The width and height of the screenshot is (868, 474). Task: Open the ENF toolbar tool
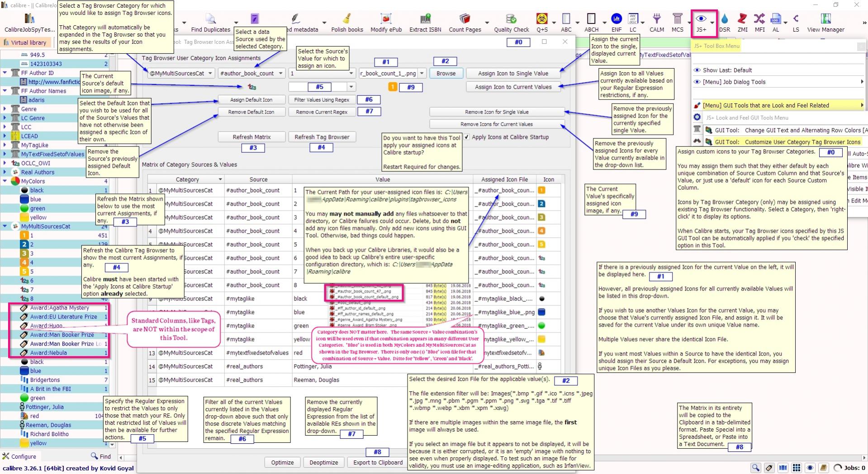point(617,23)
